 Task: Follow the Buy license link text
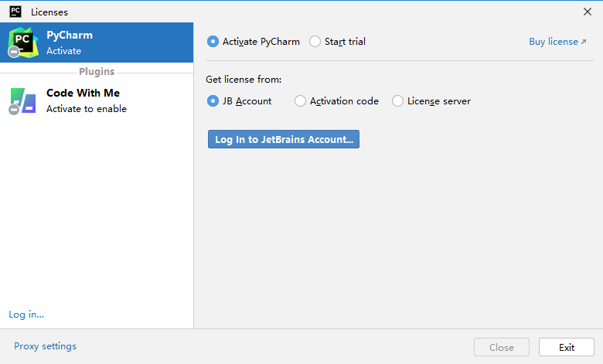point(553,42)
